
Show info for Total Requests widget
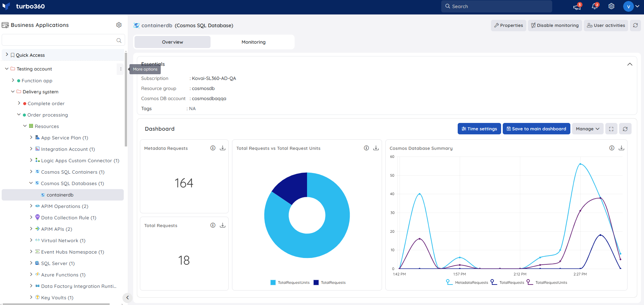pos(213,225)
